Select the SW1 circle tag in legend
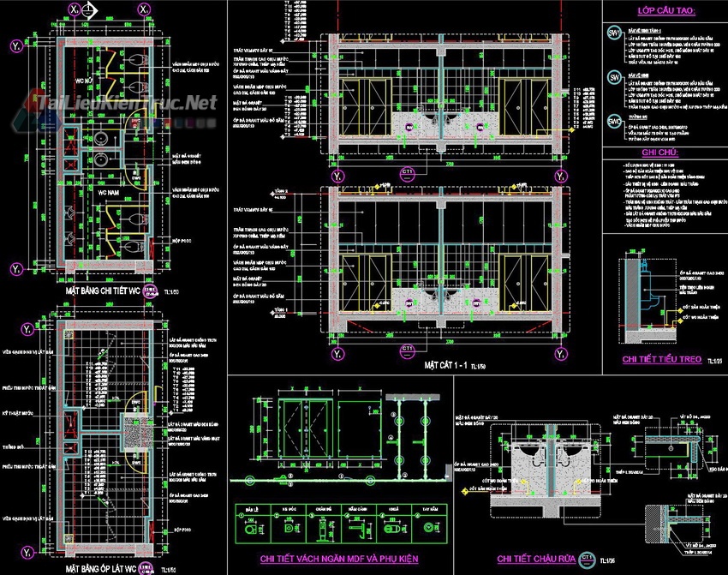728x575 pixels. [614, 33]
